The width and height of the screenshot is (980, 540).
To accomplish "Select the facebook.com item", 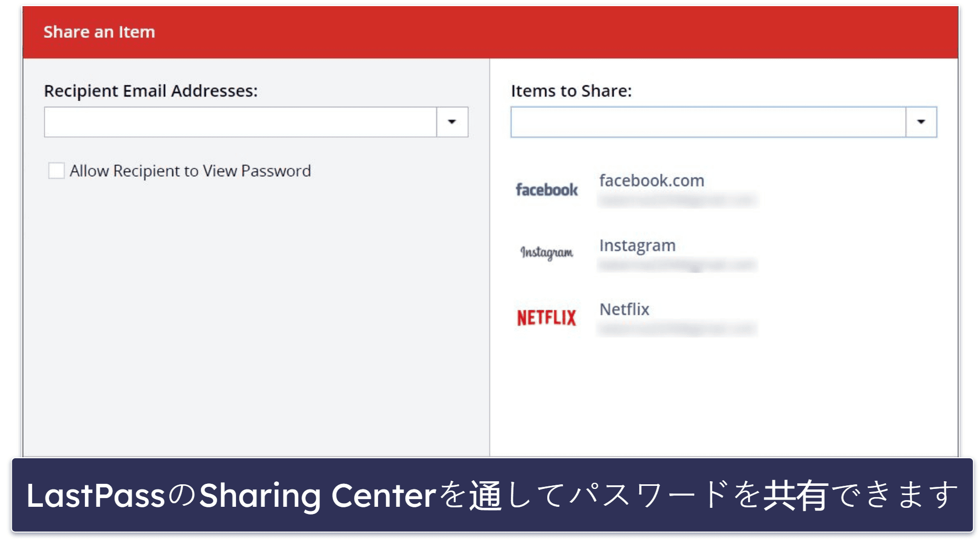I will pyautogui.click(x=651, y=180).
